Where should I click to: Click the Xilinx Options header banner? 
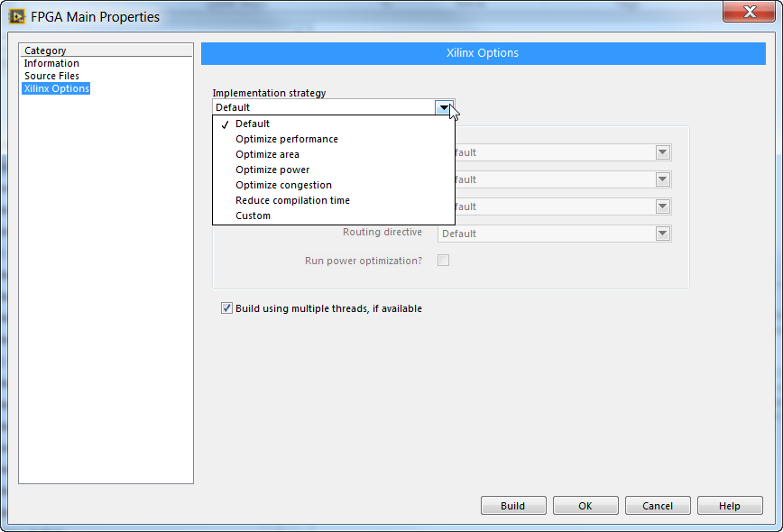click(x=483, y=53)
